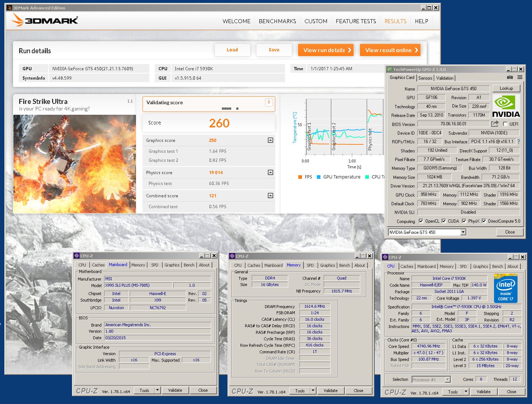Go to the WELCOME tab in 3DMark

(x=237, y=21)
